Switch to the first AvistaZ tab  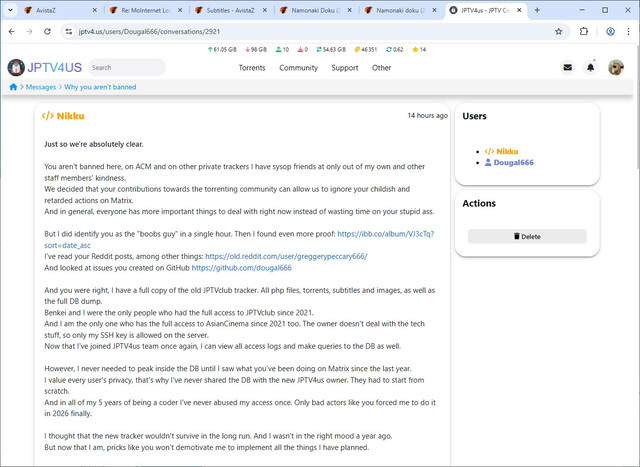point(60,10)
